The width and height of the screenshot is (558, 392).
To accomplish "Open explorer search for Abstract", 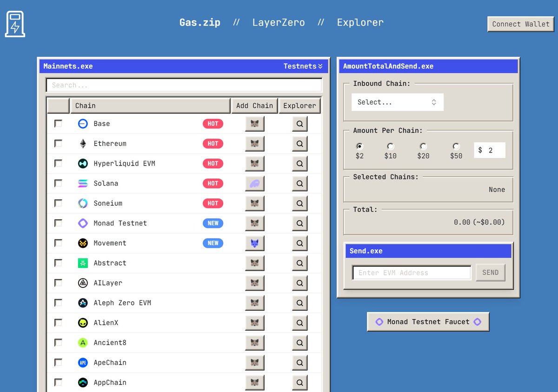I will point(300,263).
